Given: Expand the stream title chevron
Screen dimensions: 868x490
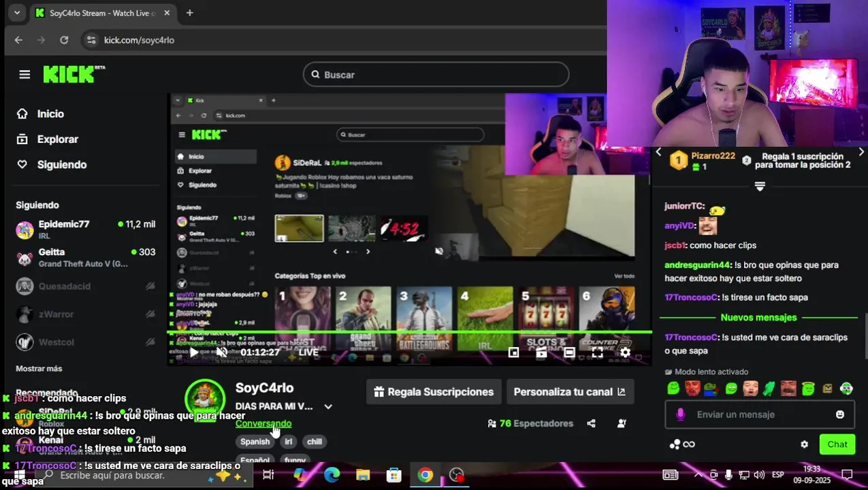Looking at the screenshot, I should point(328,406).
